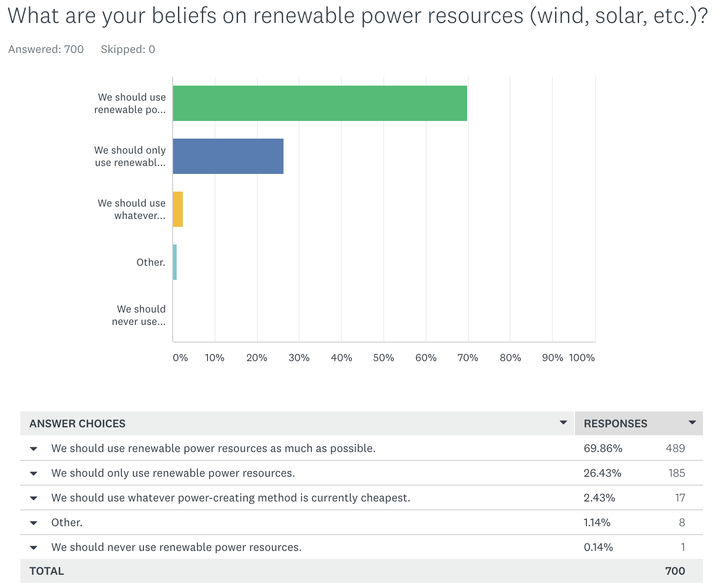718x588 pixels.
Task: Click the teal 'Other.' bar
Action: (175, 262)
